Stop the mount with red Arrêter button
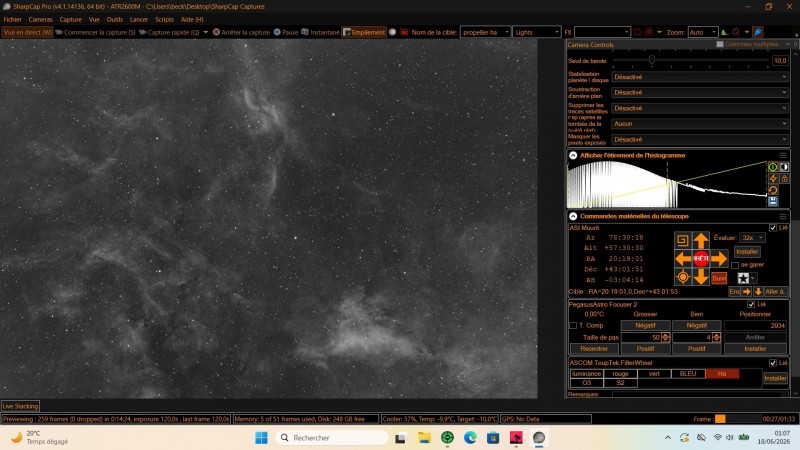This screenshot has width=800, height=450. [701, 259]
